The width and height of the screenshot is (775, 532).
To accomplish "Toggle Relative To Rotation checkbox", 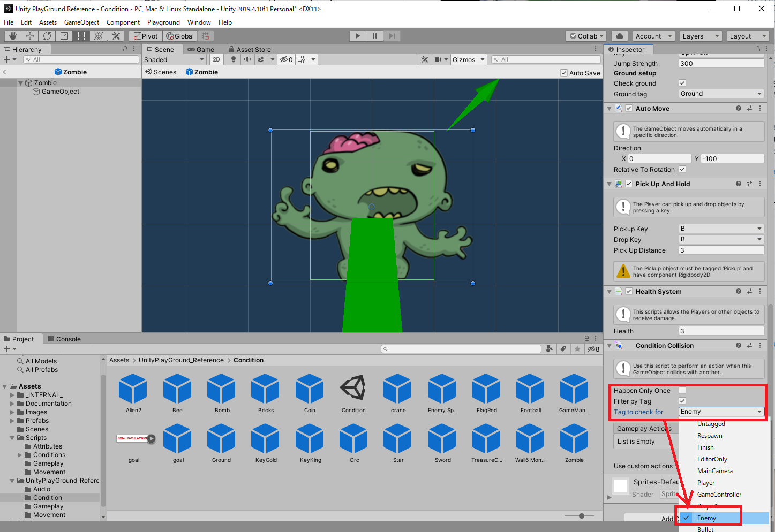I will click(x=682, y=169).
